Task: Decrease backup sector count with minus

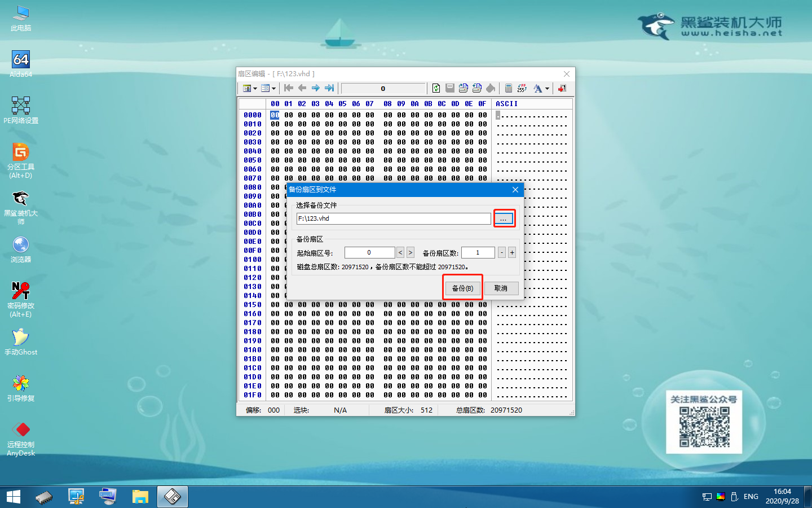Action: 501,253
